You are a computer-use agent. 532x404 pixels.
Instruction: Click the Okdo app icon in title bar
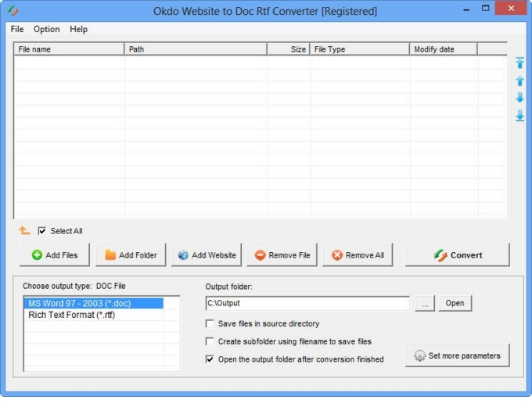pyautogui.click(x=13, y=11)
